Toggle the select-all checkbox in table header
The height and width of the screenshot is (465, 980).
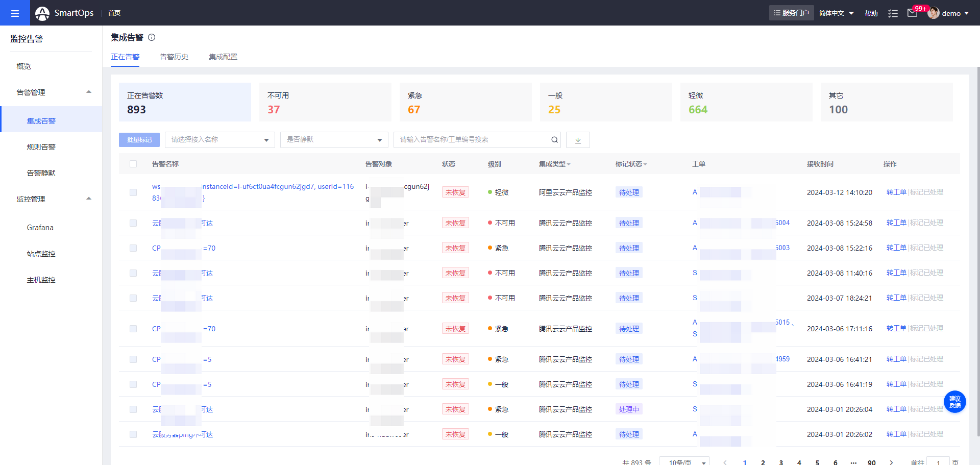click(133, 164)
